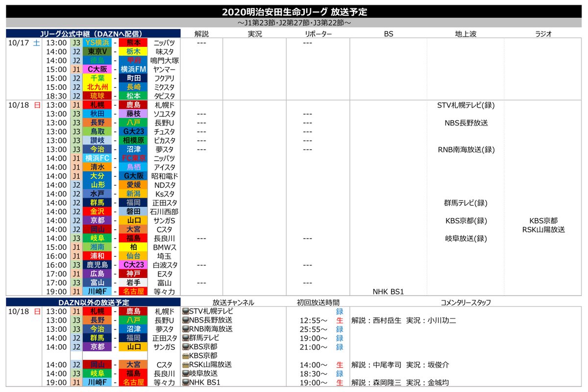
Task: Select the 岩手 team cell
Action: 133,282
